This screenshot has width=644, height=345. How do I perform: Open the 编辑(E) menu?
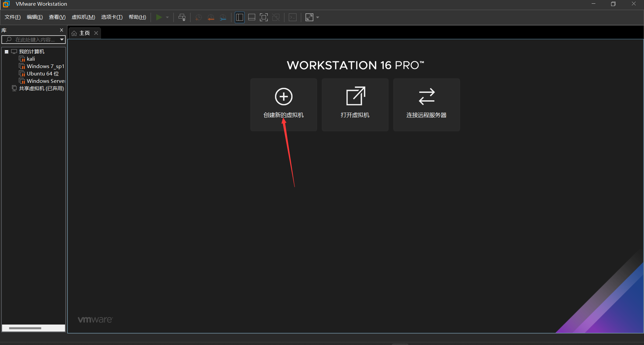[35, 17]
